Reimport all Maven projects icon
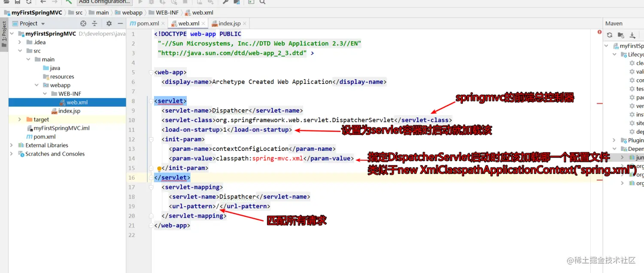This screenshot has width=644, height=273. (x=609, y=35)
